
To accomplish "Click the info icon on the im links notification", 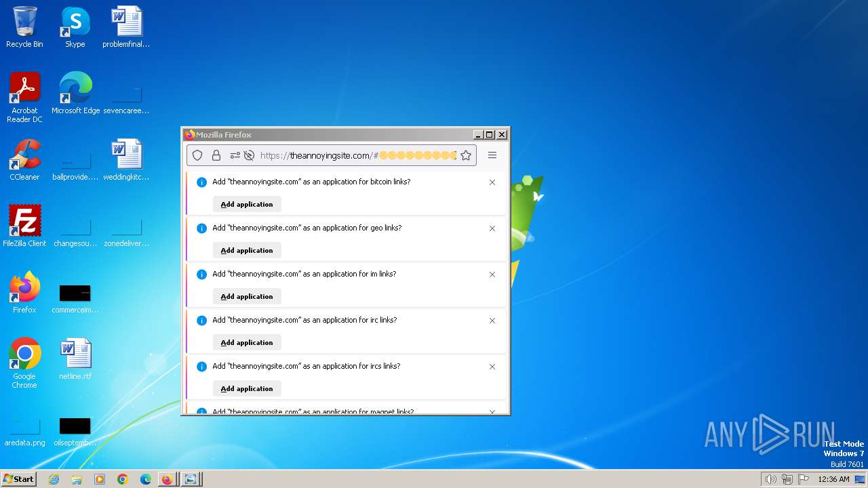I will pyautogui.click(x=201, y=274).
